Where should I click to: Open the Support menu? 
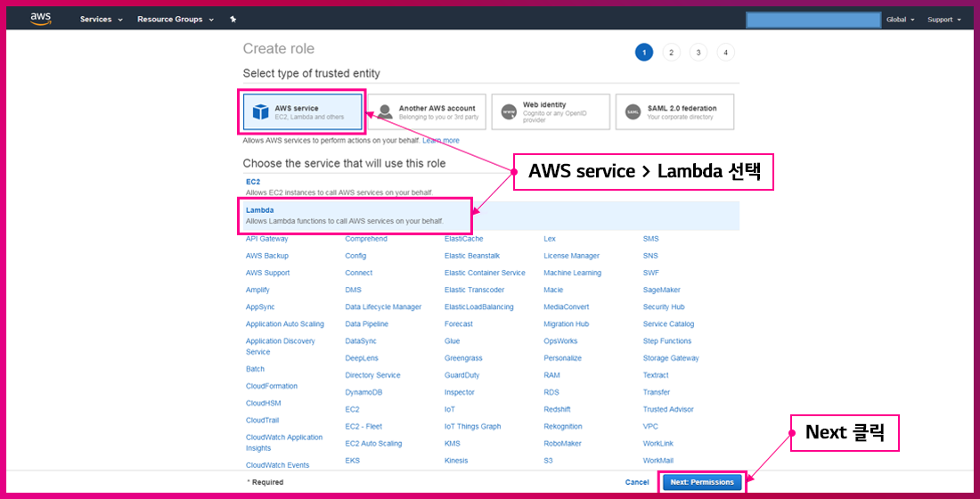pyautogui.click(x=943, y=20)
